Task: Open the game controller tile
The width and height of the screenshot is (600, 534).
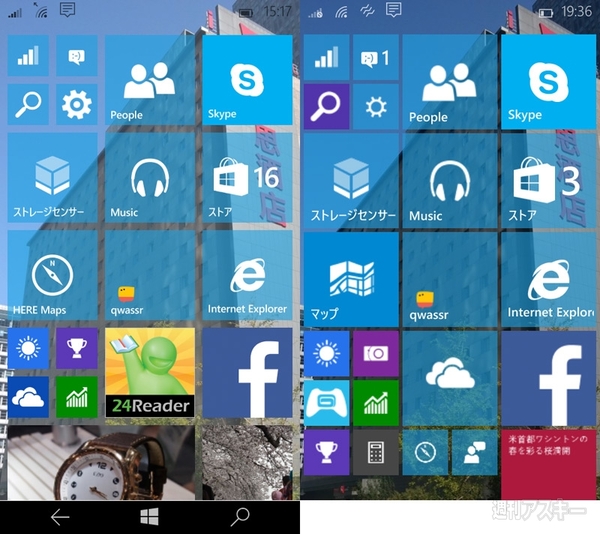Action: pyautogui.click(x=327, y=403)
